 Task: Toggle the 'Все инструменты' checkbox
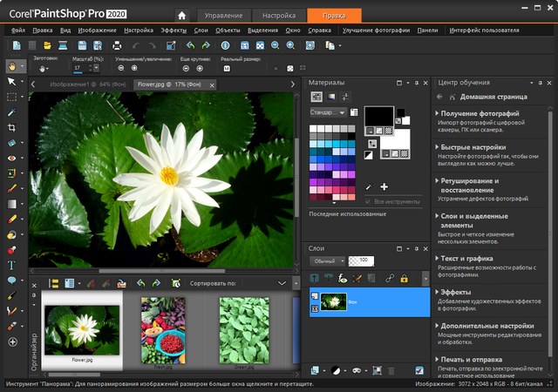tap(369, 202)
